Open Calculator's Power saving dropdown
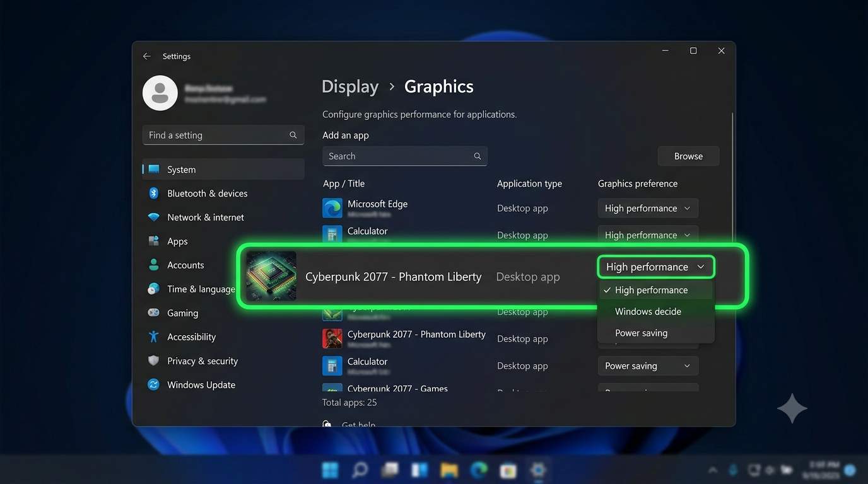Image resolution: width=868 pixels, height=484 pixels. pyautogui.click(x=648, y=366)
